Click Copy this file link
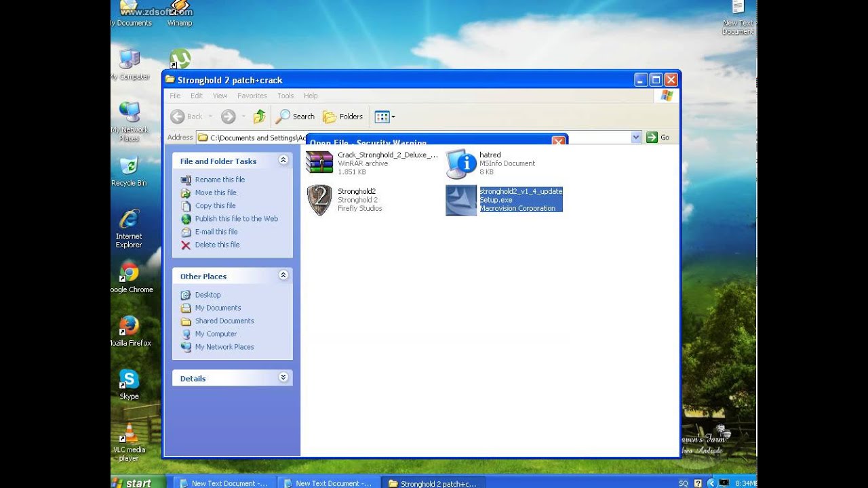Image resolution: width=868 pixels, height=488 pixels. pyautogui.click(x=216, y=205)
